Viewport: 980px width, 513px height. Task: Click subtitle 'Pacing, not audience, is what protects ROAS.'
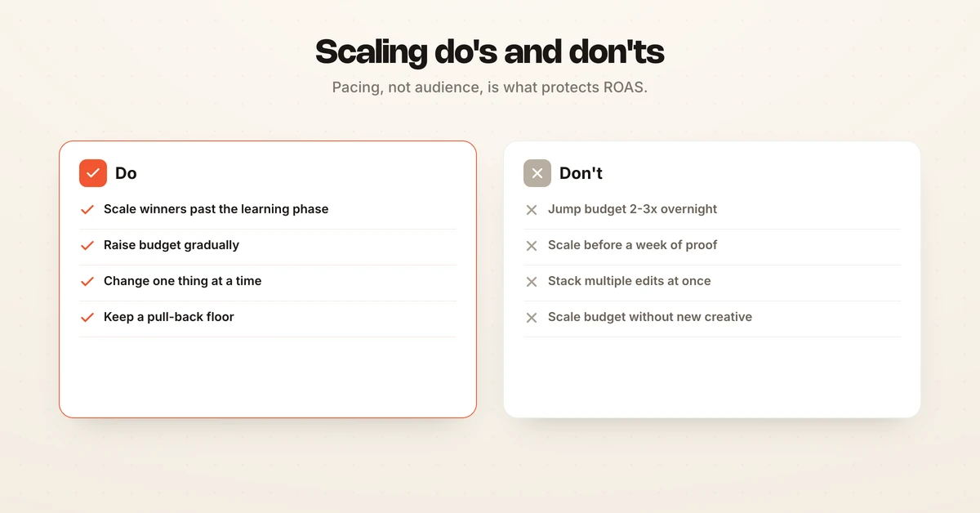[x=490, y=87]
